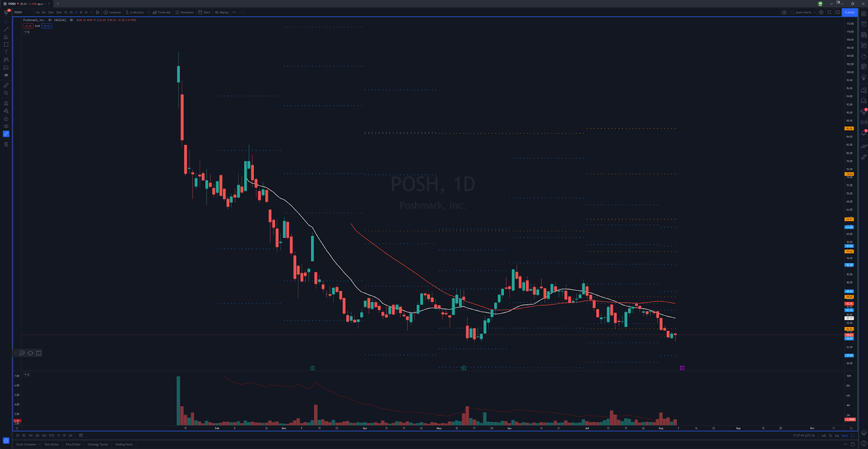868x449 pixels.
Task: Open the notifications bell panel
Action: 864,133
